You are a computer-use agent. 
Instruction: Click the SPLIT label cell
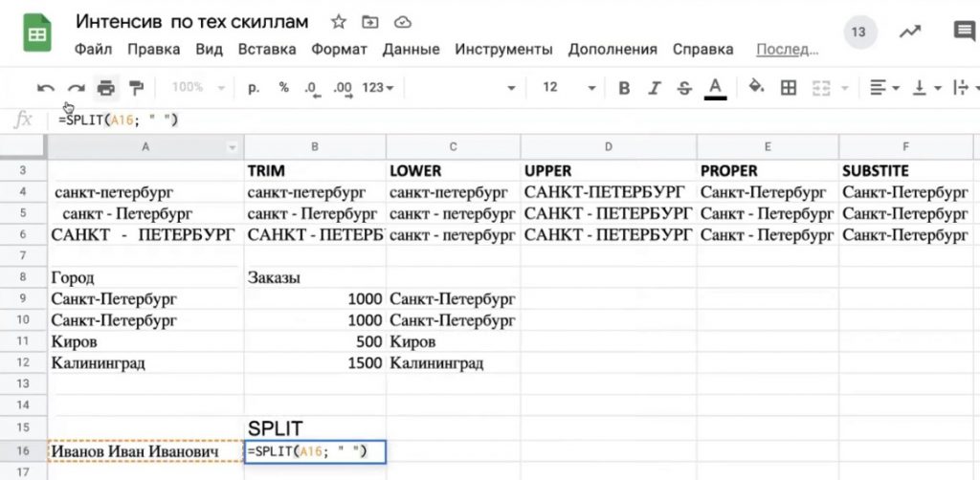point(315,428)
